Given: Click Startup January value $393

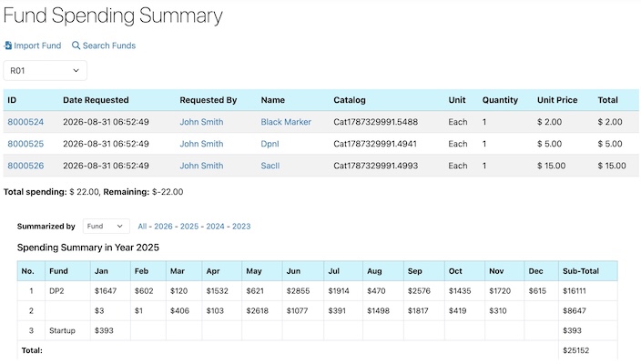Looking at the screenshot, I should [x=104, y=330].
